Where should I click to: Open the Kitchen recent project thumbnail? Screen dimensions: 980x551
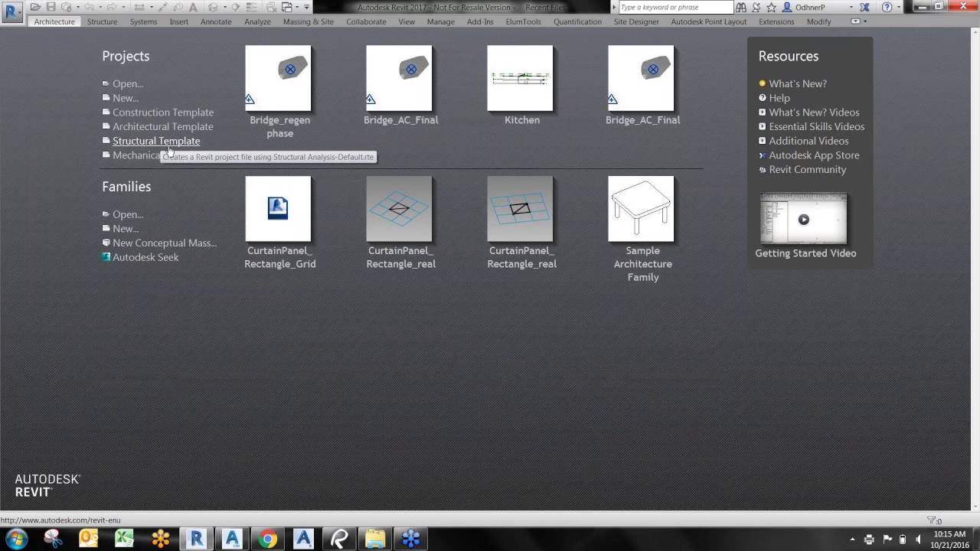pyautogui.click(x=520, y=78)
